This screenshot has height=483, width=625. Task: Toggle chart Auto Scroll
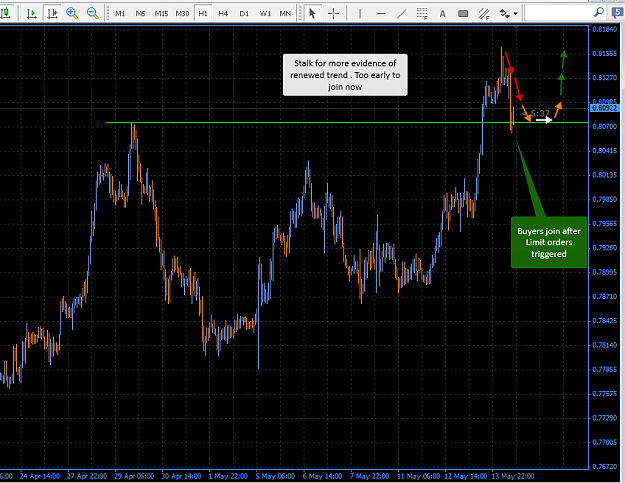[x=31, y=14]
